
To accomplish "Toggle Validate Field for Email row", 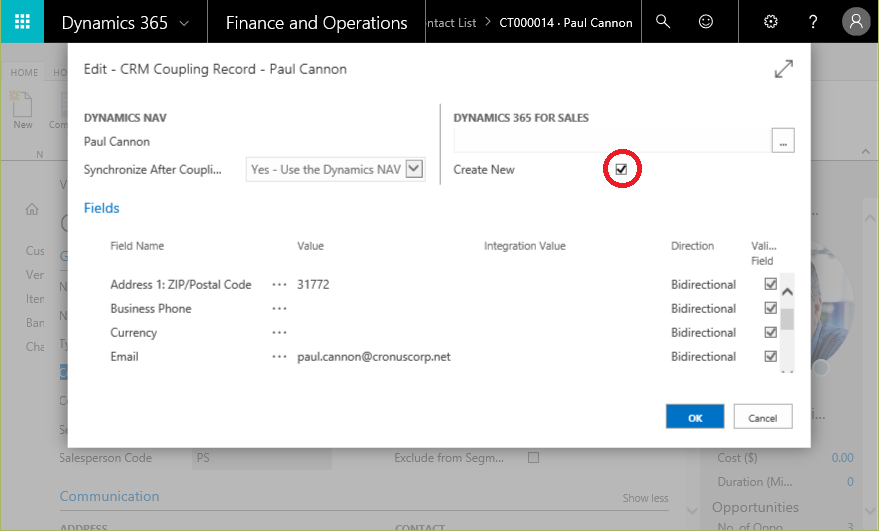I will (771, 357).
